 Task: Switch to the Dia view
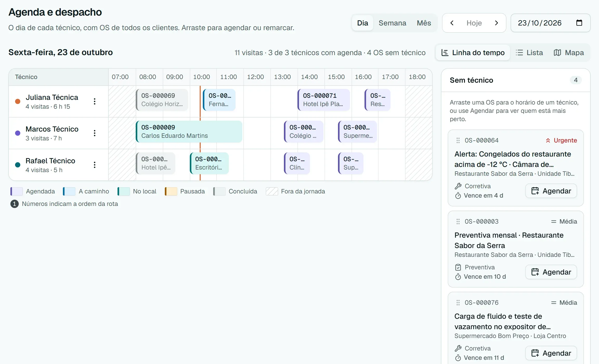(x=363, y=23)
